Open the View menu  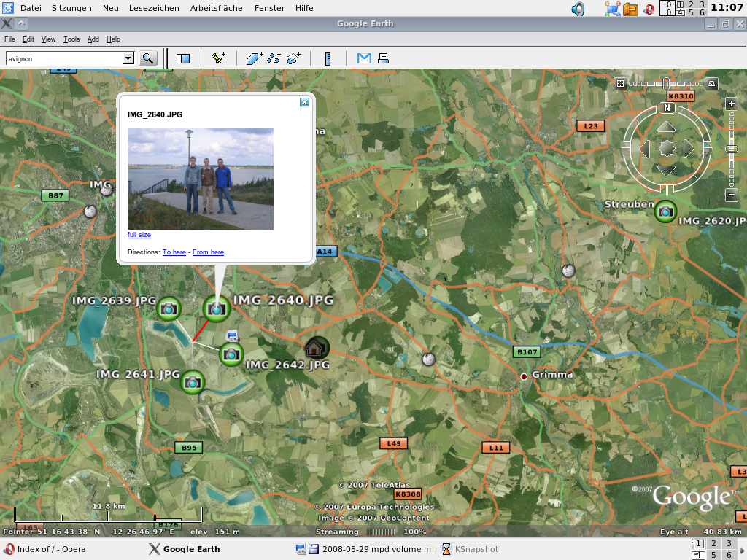point(48,39)
